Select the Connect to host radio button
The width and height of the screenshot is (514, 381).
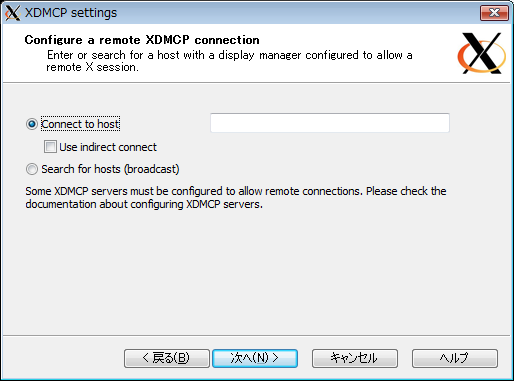point(32,124)
